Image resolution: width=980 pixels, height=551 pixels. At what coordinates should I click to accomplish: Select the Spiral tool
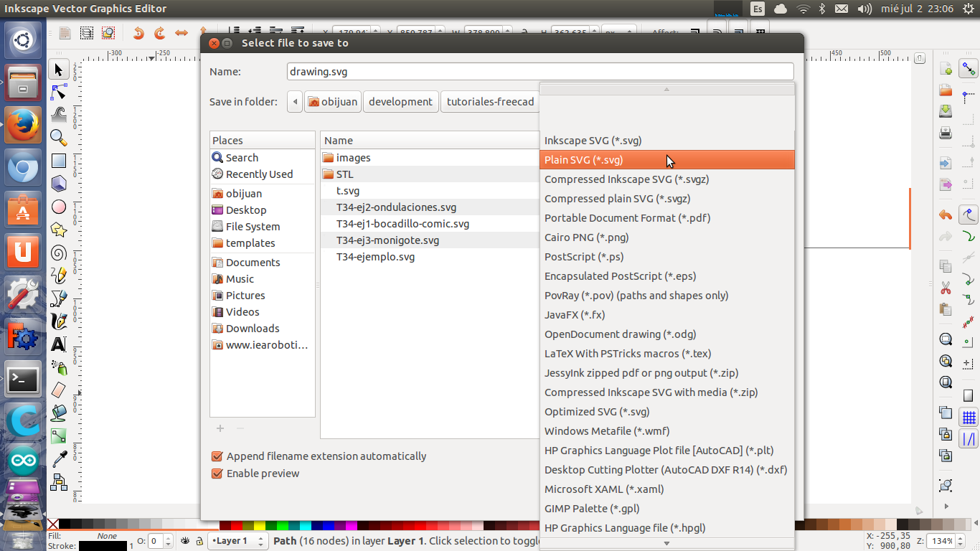pos(59,253)
